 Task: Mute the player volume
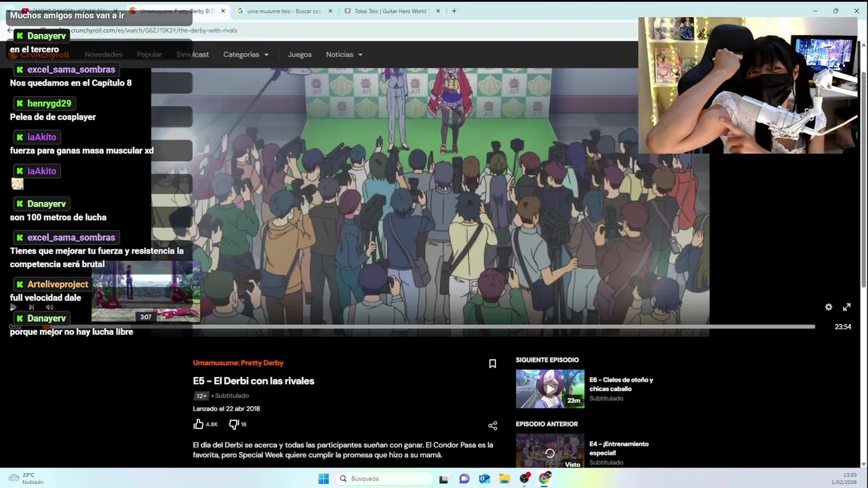(x=50, y=307)
